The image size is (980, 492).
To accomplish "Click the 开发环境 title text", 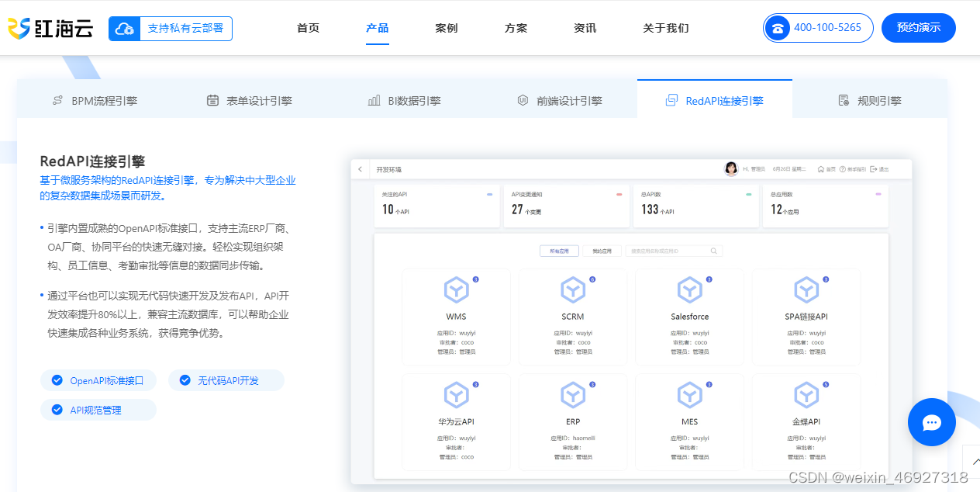I will tap(389, 169).
